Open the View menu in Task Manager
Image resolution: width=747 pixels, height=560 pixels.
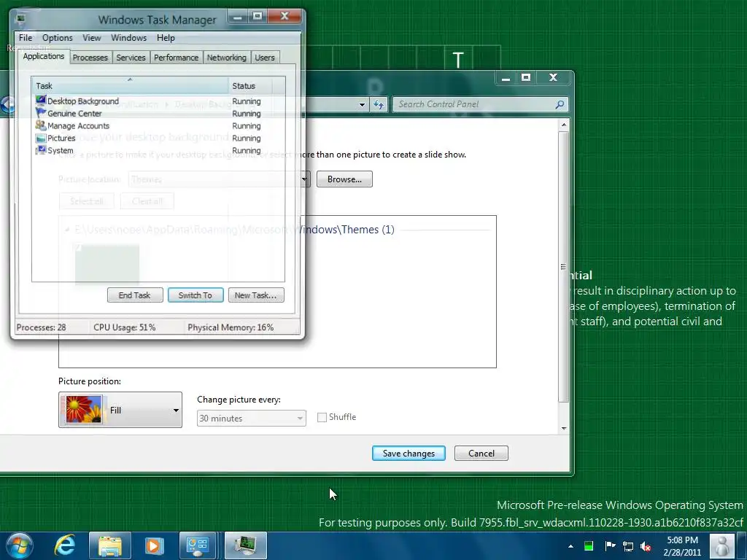[91, 38]
